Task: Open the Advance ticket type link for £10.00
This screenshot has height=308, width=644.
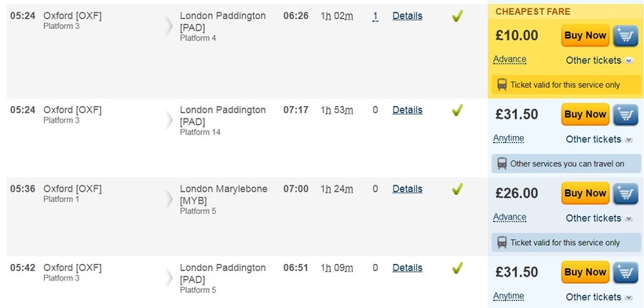Action: [x=509, y=60]
